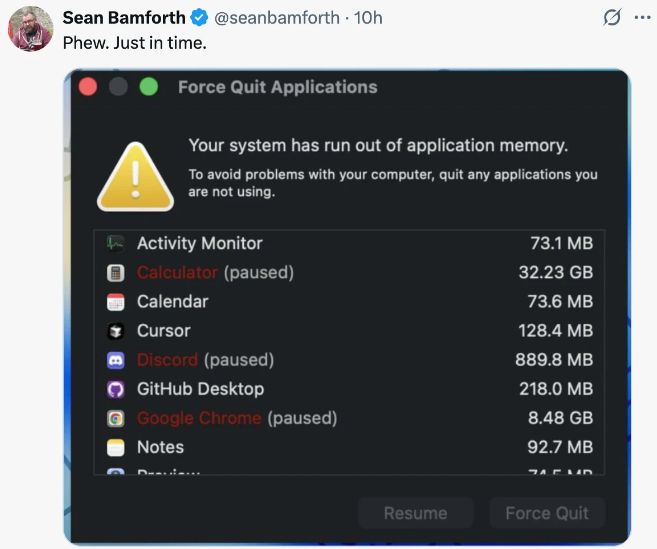This screenshot has height=549, width=657.
Task: Click the Activity Monitor app icon
Action: tap(116, 243)
